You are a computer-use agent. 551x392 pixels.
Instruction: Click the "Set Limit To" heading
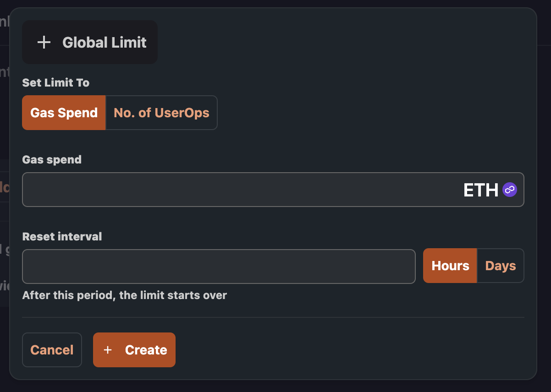tap(56, 83)
